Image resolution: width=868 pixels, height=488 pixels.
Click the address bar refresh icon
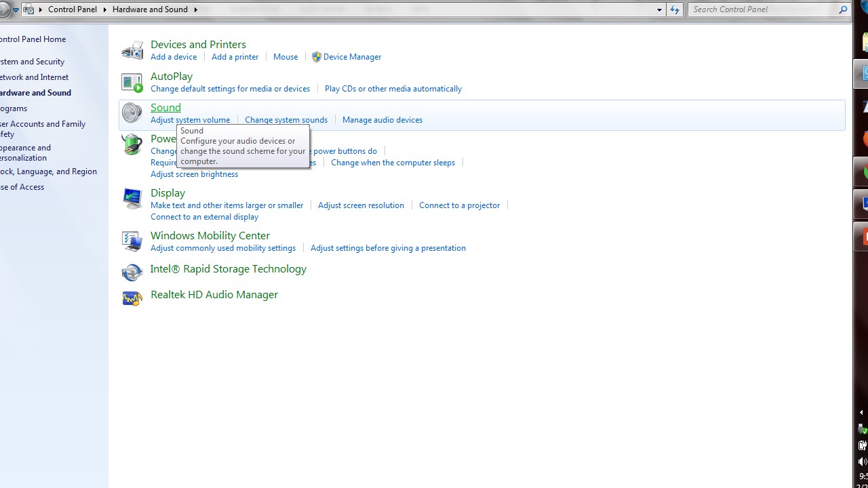tap(674, 9)
